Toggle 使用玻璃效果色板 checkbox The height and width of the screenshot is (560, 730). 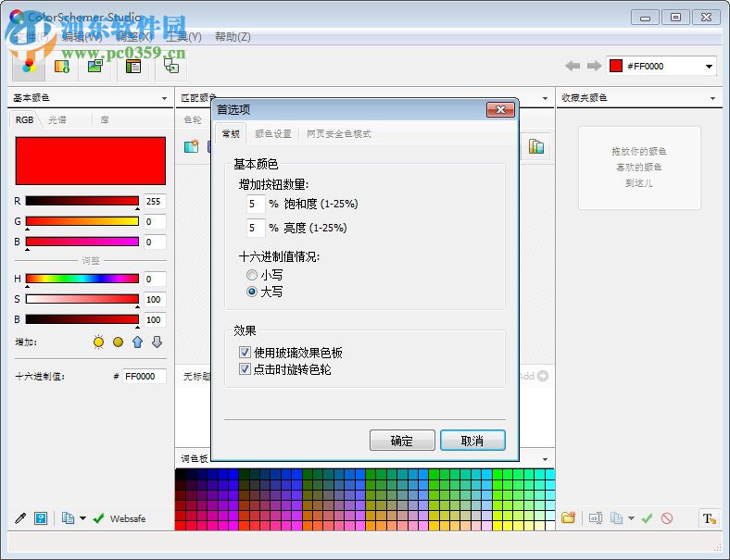245,352
